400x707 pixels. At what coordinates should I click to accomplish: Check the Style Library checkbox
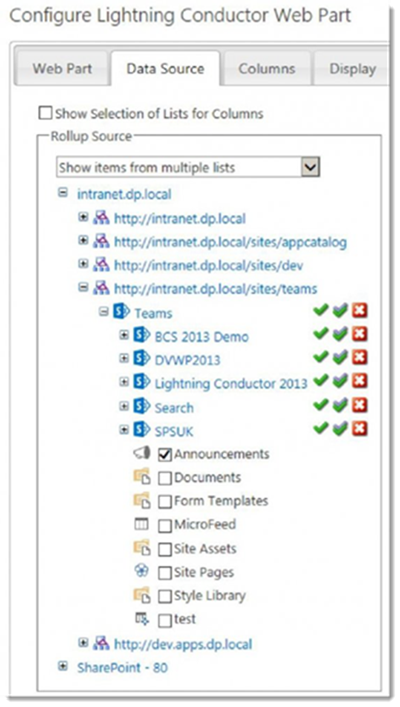tap(165, 597)
